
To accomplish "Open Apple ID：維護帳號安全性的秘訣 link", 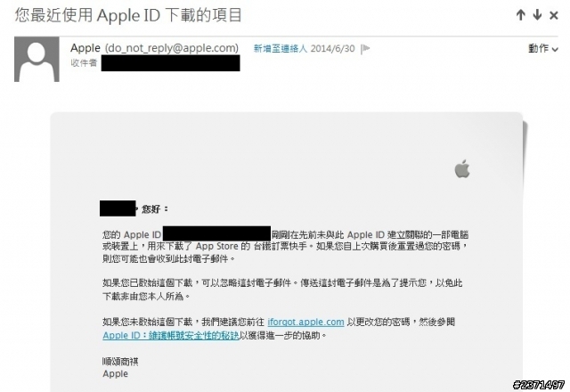I will 170,335.
